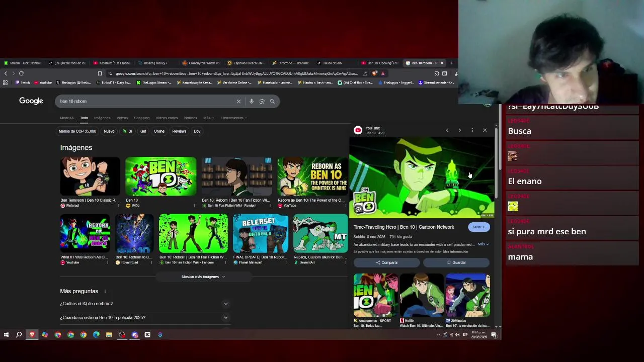Open Google Lens image search icon
This screenshot has height=362, width=644.
(x=262, y=101)
